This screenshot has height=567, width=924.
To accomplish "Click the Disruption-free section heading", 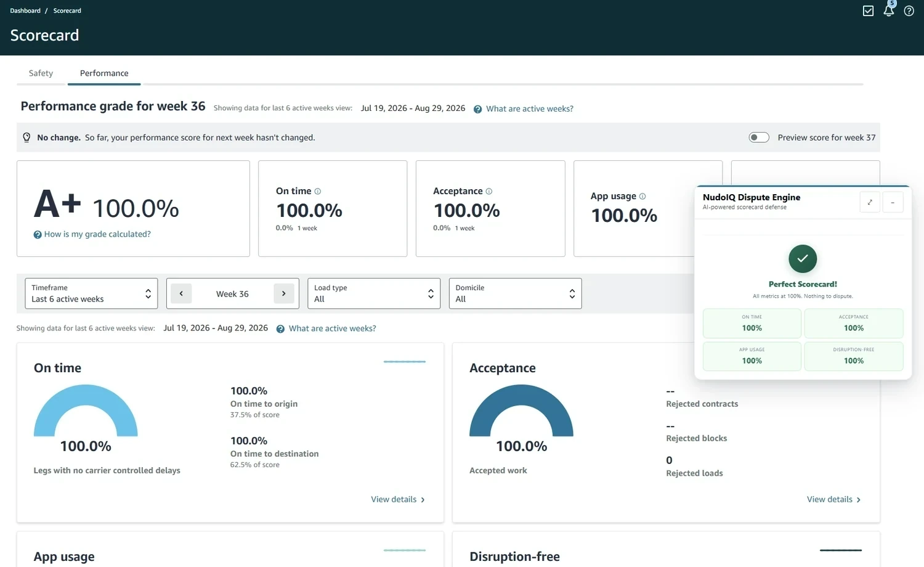I will (x=514, y=557).
